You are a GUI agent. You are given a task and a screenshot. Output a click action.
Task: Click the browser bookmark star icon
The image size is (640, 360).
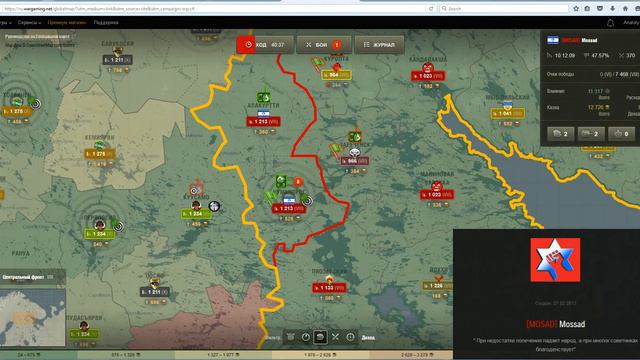[x=576, y=9]
